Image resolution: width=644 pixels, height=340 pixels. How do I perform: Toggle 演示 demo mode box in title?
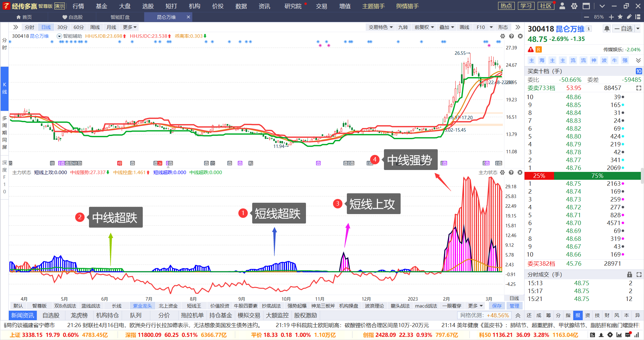coord(59,6)
